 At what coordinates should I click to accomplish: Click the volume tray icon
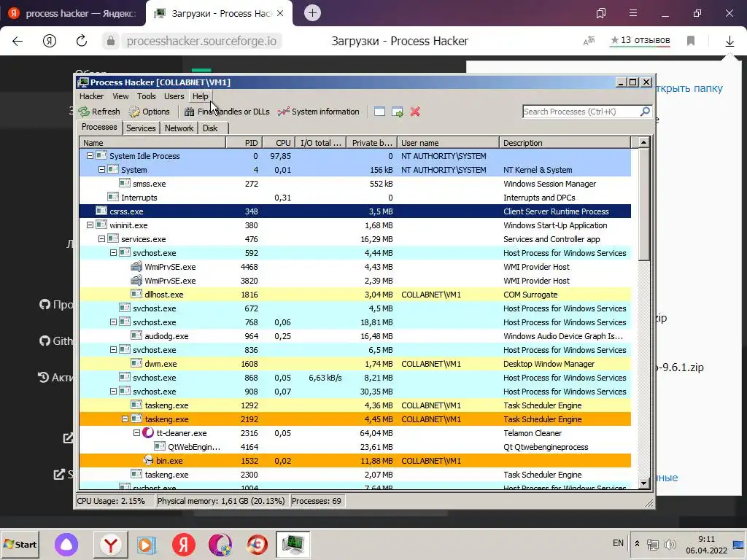click(670, 545)
